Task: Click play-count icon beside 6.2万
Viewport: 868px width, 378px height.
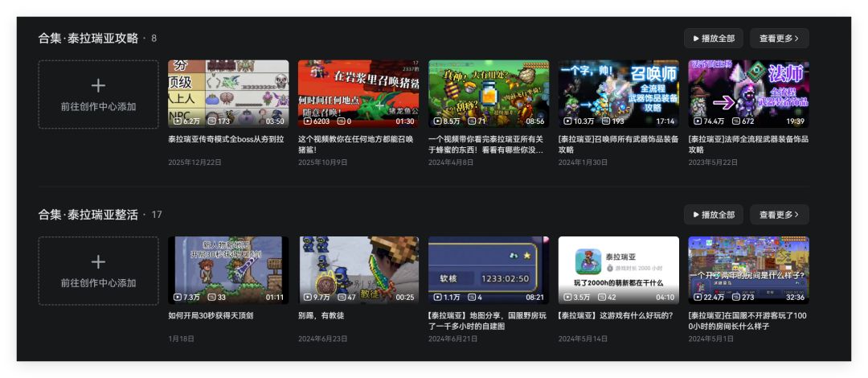Action: click(x=177, y=121)
